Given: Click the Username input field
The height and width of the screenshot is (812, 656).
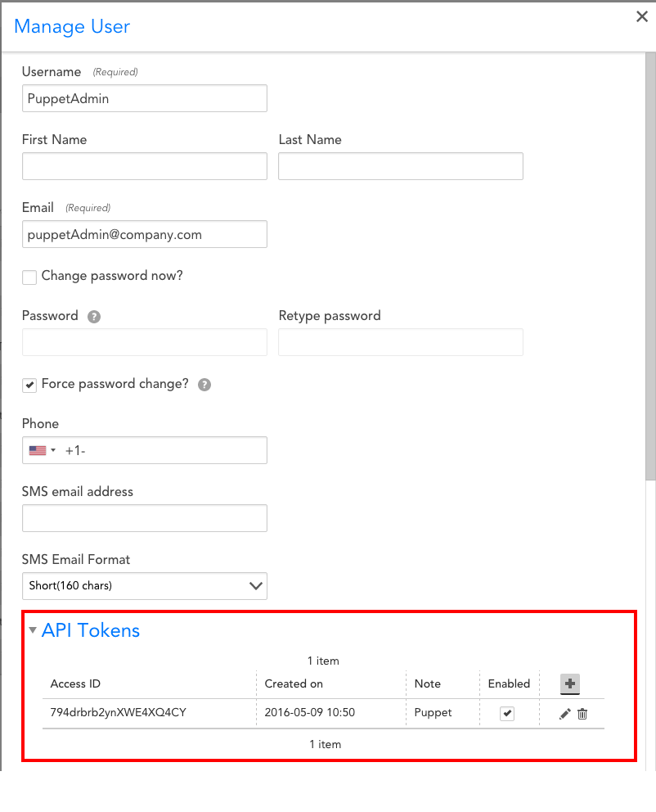Looking at the screenshot, I should 145,98.
